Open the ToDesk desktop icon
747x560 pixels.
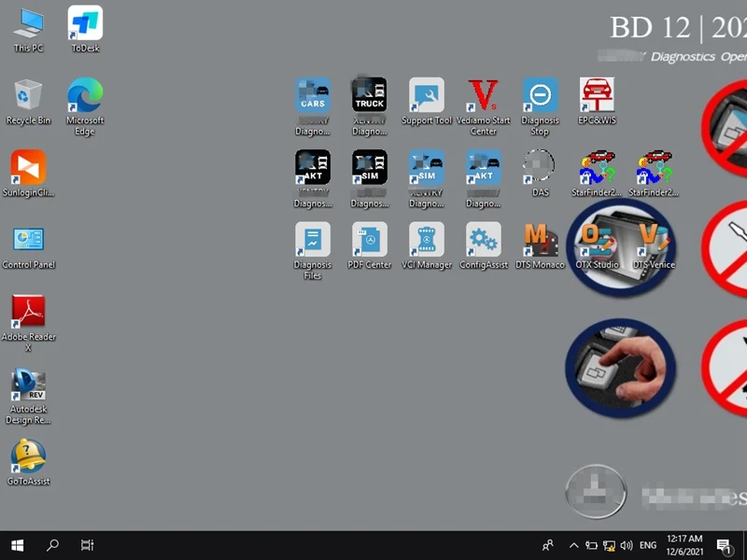(x=85, y=24)
